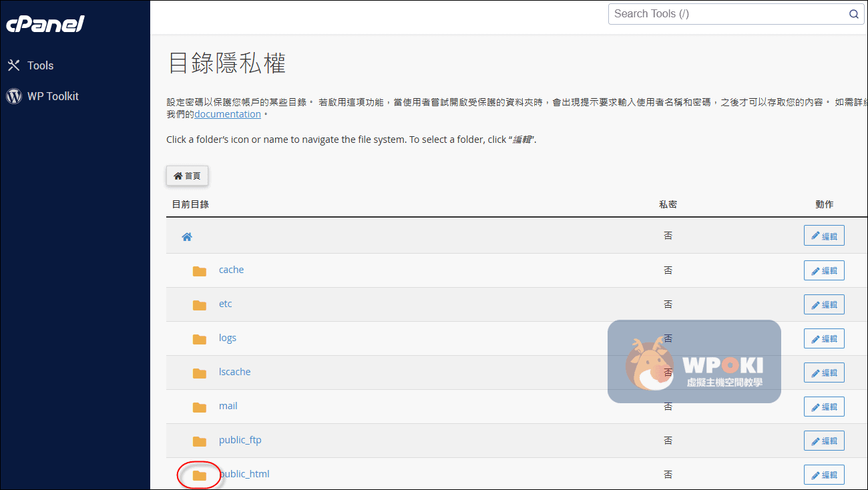Click the cPanel logo
This screenshot has height=490, width=868.
coord(45,24)
